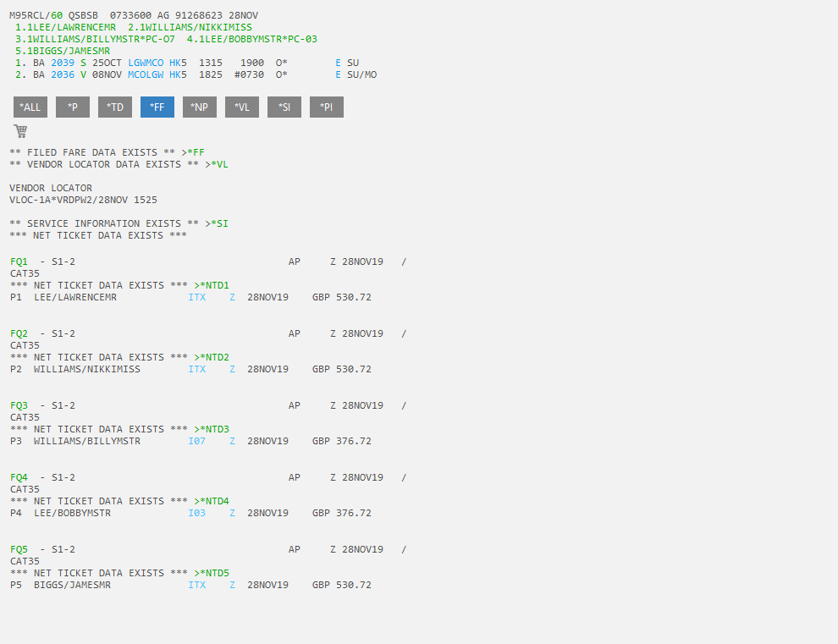Click the green 60 in record locator line
This screenshot has width=838, height=644.
point(57,15)
